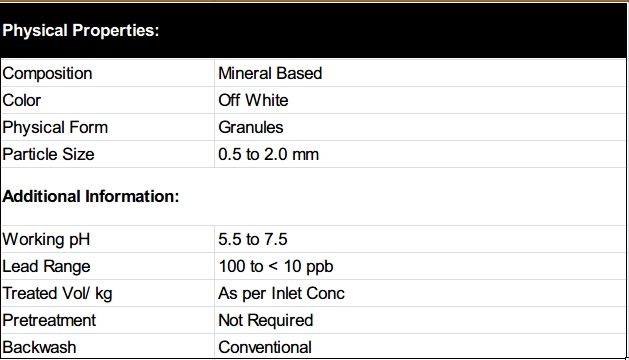Select the Color label cell
Image resolution: width=629 pixels, height=360 pixels.
pos(108,100)
